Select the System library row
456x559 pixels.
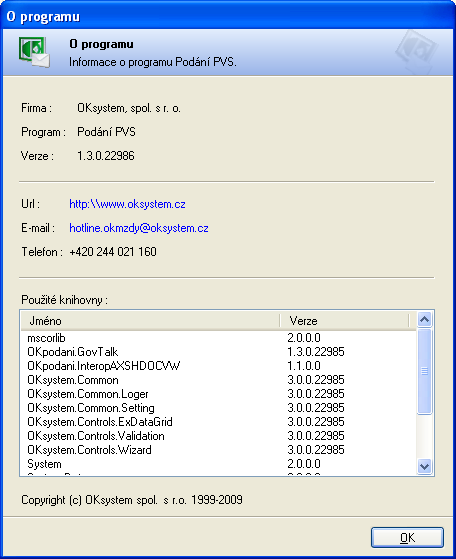218,464
